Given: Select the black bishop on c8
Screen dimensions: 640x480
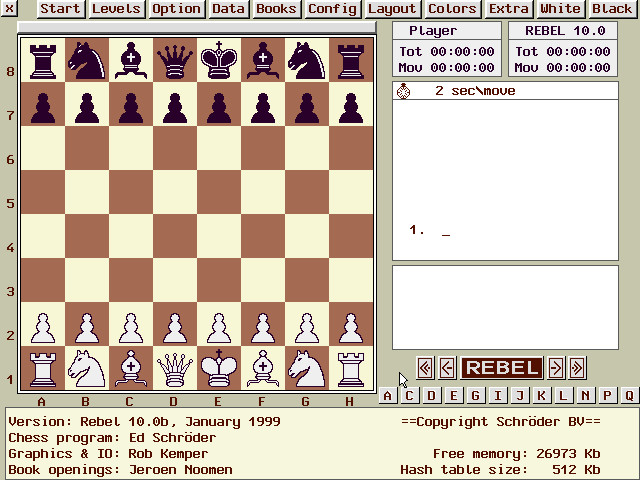Looking at the screenshot, I should coord(131,60).
